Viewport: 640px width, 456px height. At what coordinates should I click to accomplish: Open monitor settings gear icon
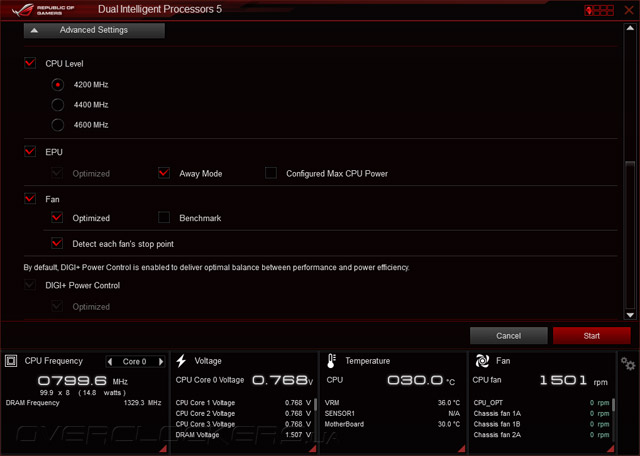coord(628,363)
